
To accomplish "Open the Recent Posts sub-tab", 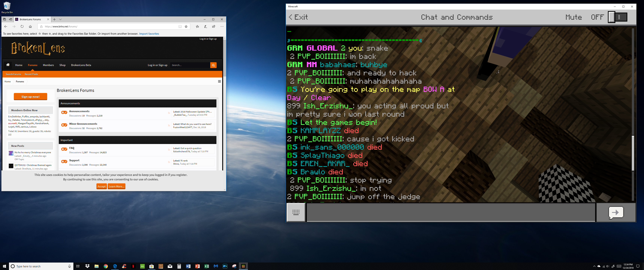I will coord(31,74).
